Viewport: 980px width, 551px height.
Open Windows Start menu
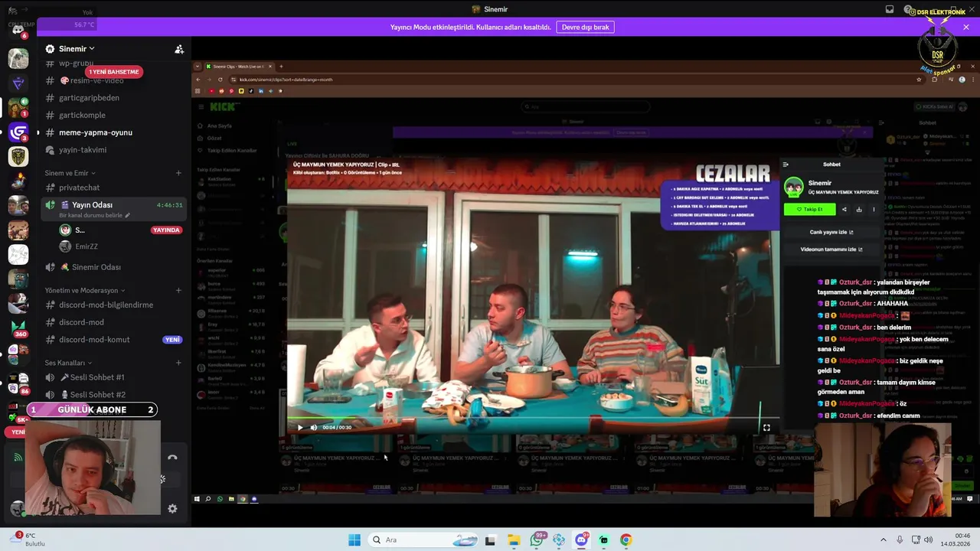(354, 540)
